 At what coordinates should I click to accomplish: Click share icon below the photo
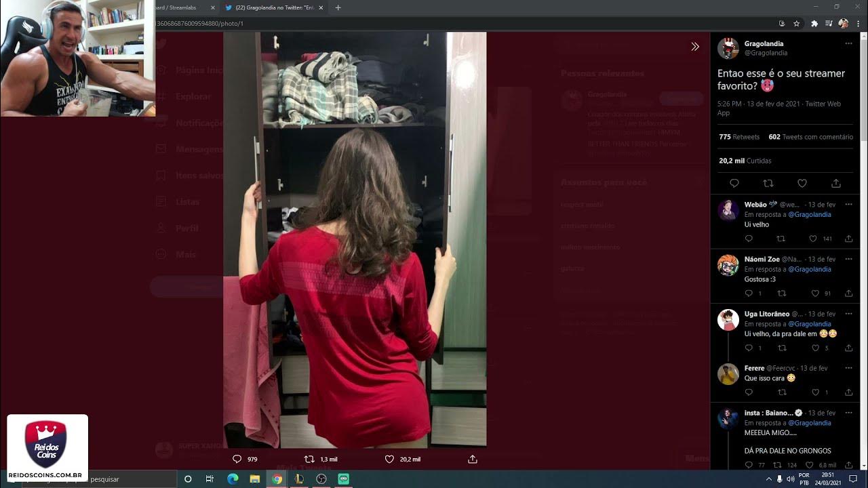pos(473,459)
